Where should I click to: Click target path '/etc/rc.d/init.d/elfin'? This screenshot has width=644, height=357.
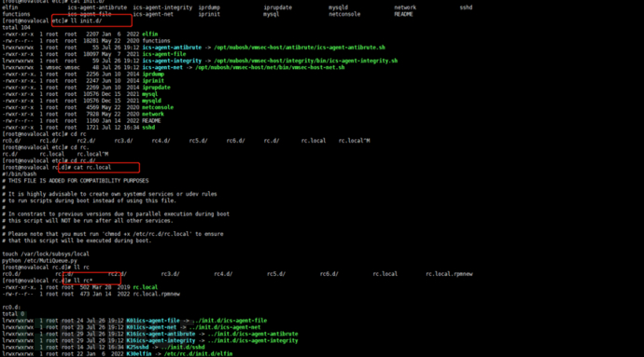click(199, 353)
